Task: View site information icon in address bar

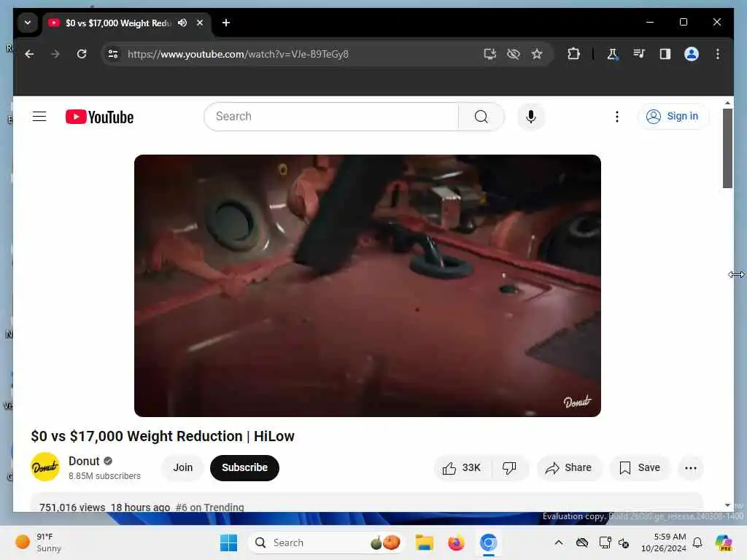Action: pyautogui.click(x=113, y=54)
